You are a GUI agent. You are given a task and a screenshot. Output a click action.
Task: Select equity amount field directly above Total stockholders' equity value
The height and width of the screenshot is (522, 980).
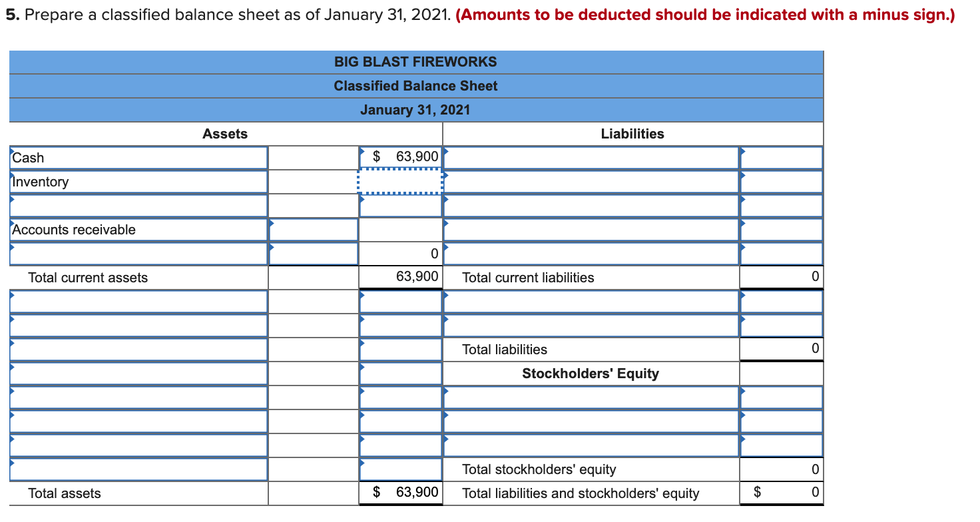pos(782,445)
